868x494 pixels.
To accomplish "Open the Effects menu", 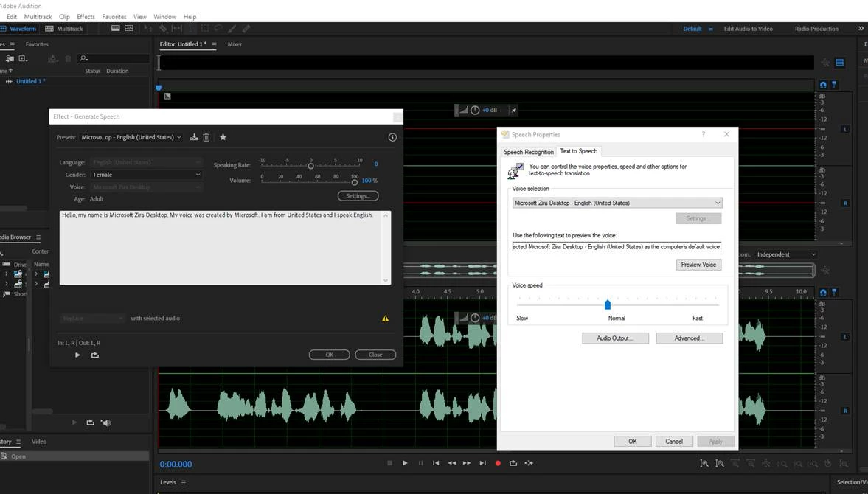I will pyautogui.click(x=86, y=17).
